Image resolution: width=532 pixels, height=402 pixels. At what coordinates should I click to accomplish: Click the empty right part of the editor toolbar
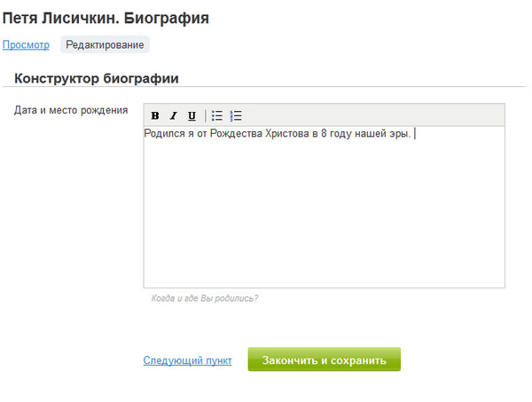point(372,115)
